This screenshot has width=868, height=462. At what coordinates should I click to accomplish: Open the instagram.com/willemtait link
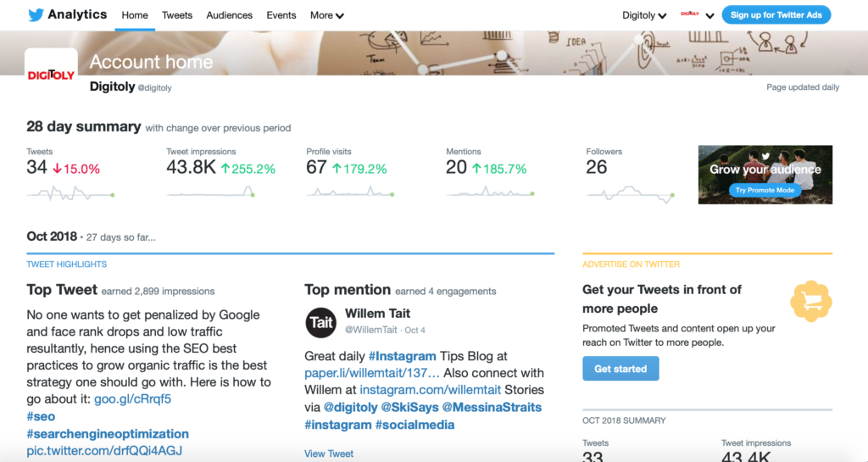coord(430,390)
